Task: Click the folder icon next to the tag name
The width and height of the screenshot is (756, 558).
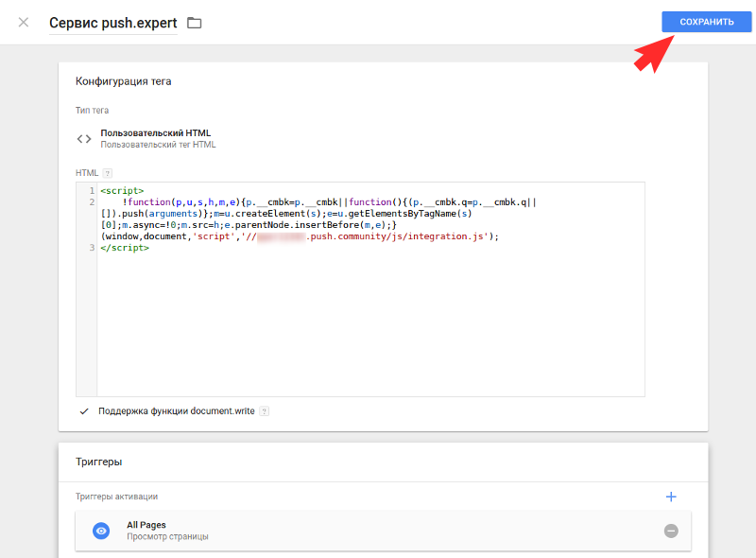Action: click(x=195, y=23)
